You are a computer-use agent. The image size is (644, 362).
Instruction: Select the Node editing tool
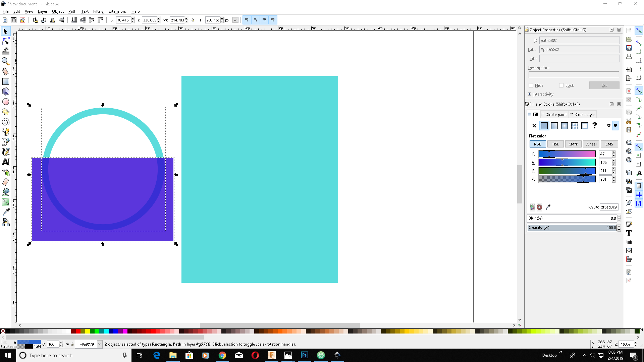point(5,41)
